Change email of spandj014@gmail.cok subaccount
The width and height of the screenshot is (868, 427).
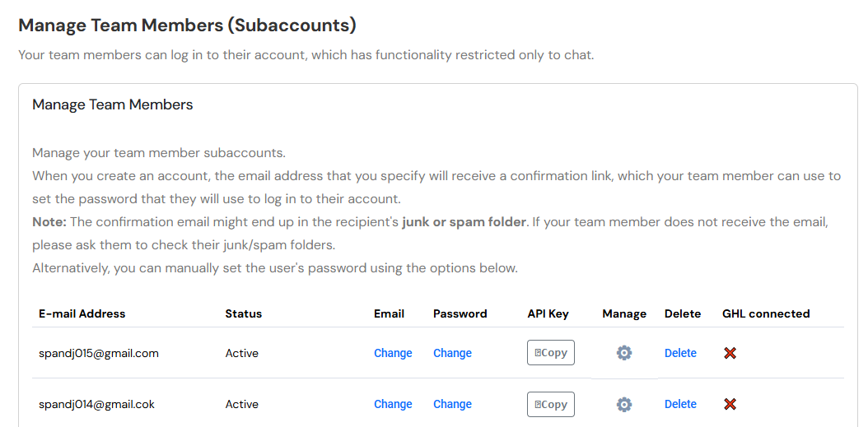tap(393, 404)
